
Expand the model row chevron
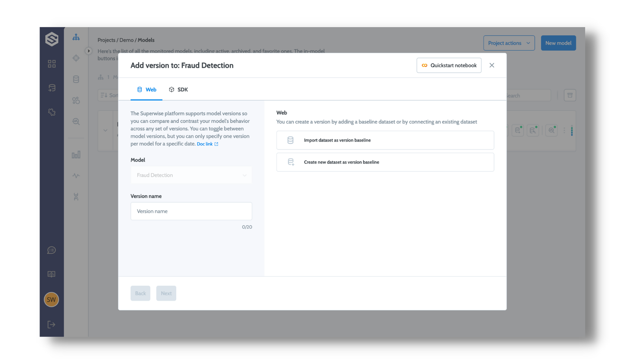pyautogui.click(x=105, y=130)
